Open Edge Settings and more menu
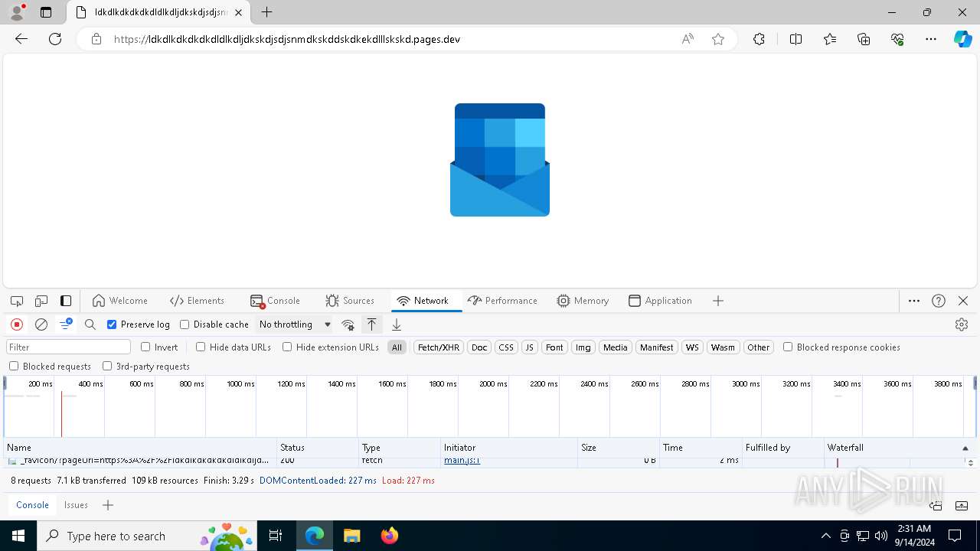980x551 pixels. point(931,39)
